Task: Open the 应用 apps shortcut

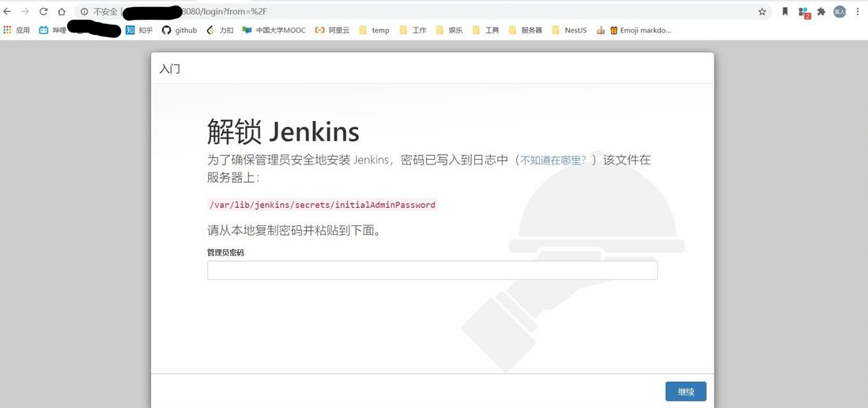Action: tap(17, 31)
